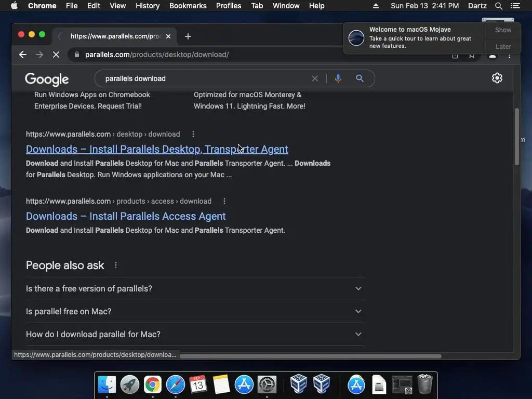532x399 pixels.
Task: Stop loading the page
Action: tap(56, 55)
